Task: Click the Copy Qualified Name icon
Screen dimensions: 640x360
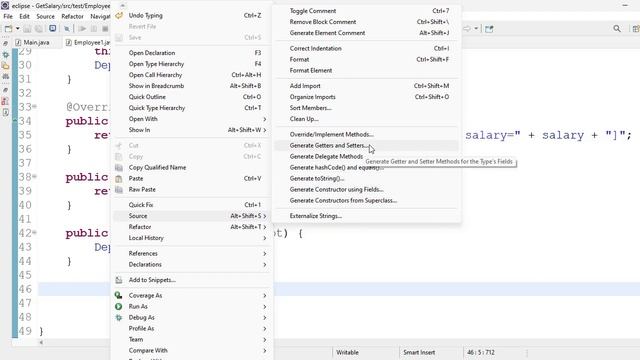Action: 119,168
